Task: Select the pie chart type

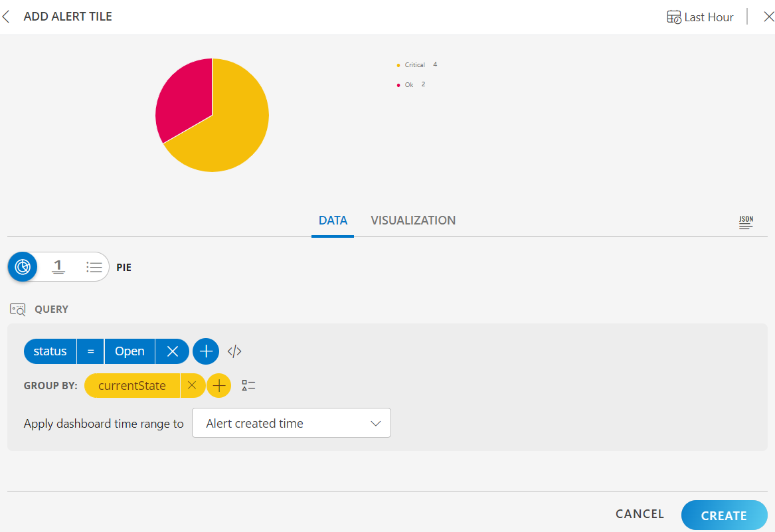Action: 23,267
